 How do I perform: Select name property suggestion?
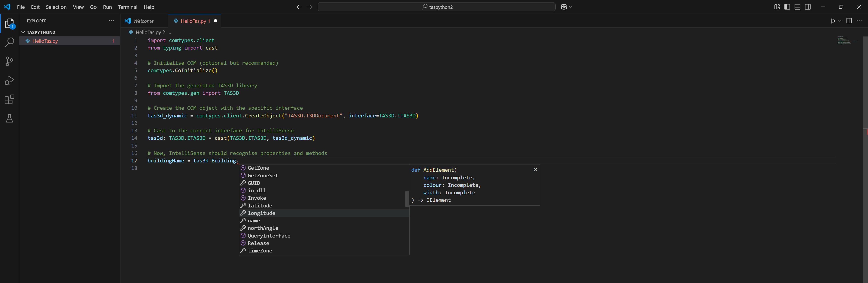click(x=324, y=221)
